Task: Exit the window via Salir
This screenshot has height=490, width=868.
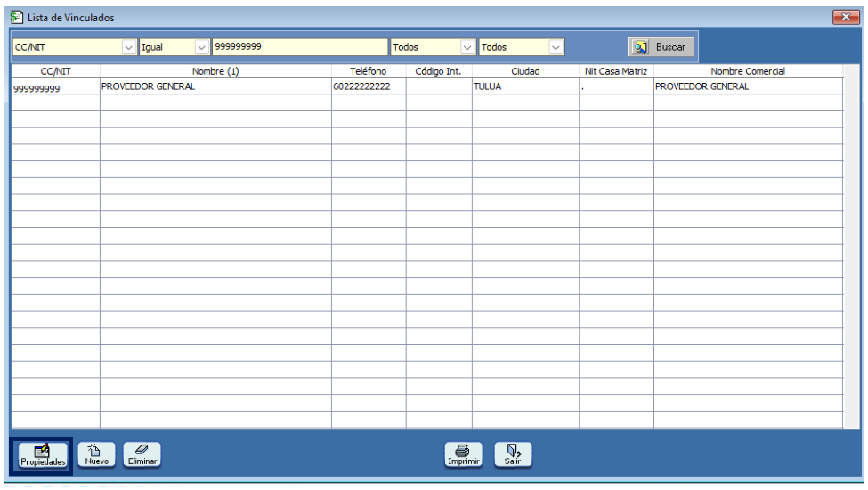Action: pos(513,454)
